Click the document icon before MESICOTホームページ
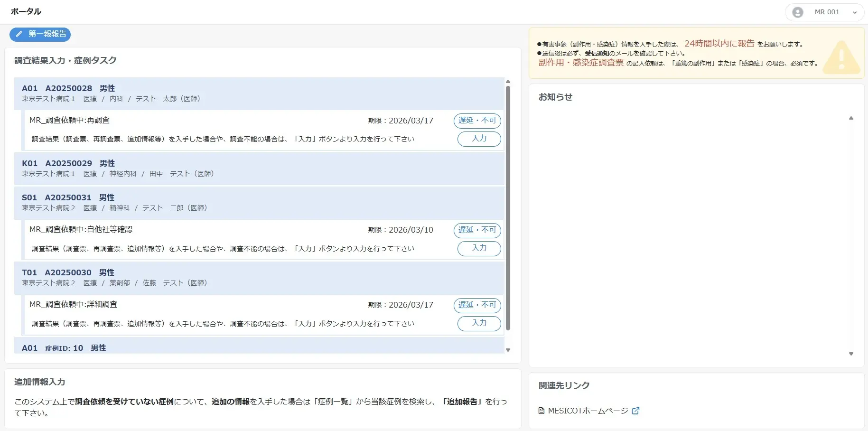The height and width of the screenshot is (431, 868). point(541,411)
